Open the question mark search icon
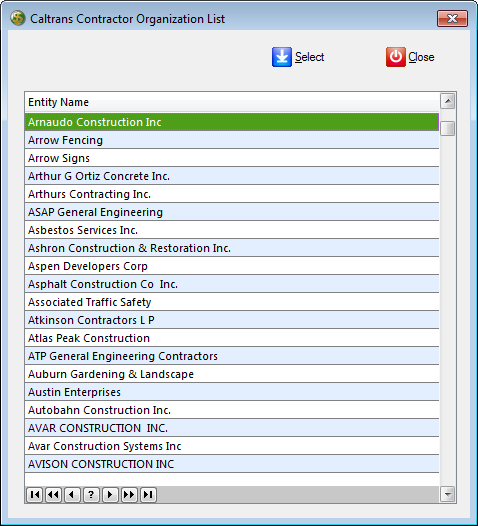478x526 pixels. (x=91, y=495)
